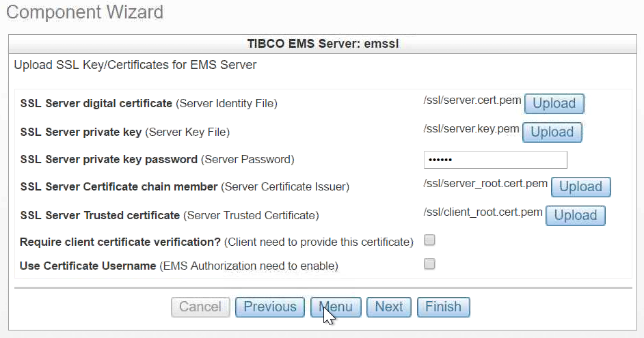Click the TIBCO EMS Server: emssl header
Image resolution: width=644 pixels, height=338 pixels.
[x=322, y=44]
